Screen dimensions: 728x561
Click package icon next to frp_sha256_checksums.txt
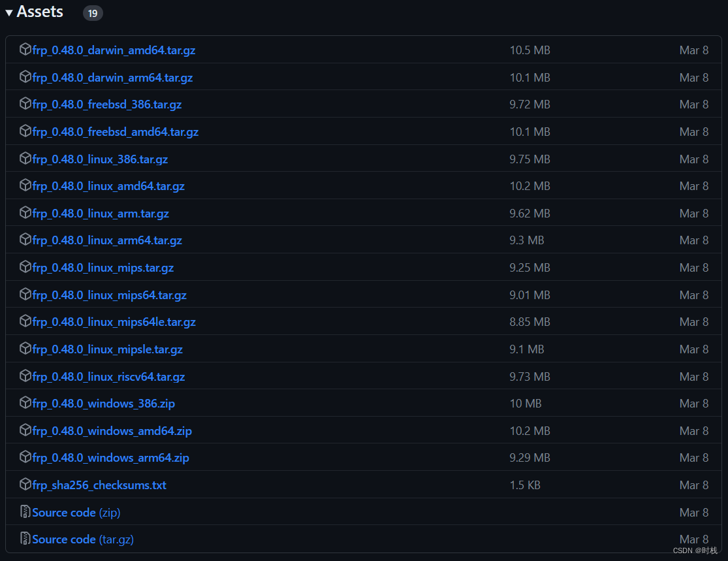25,485
